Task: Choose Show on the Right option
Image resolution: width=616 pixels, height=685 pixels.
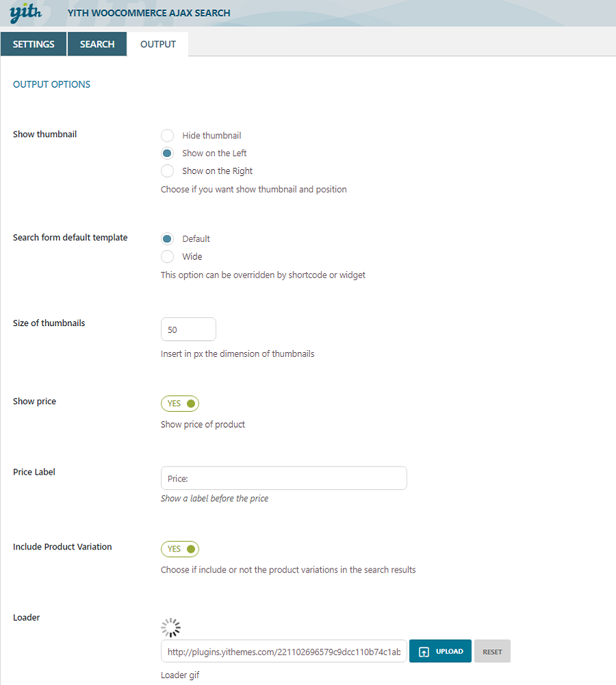Action: click(x=168, y=171)
